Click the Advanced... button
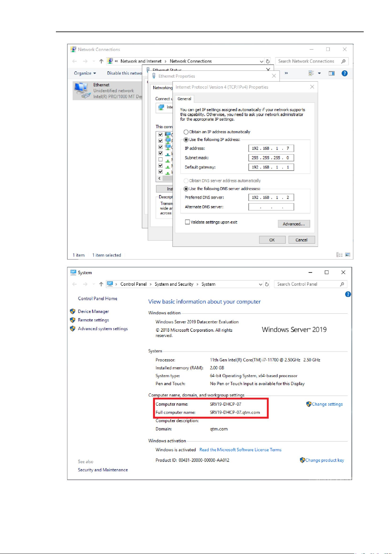 [x=294, y=224]
